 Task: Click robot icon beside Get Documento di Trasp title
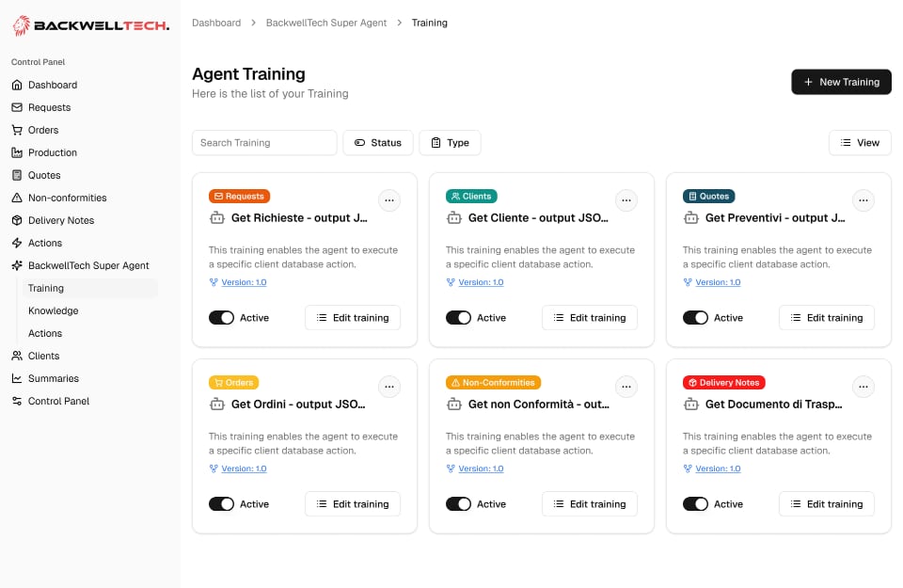tap(691, 405)
